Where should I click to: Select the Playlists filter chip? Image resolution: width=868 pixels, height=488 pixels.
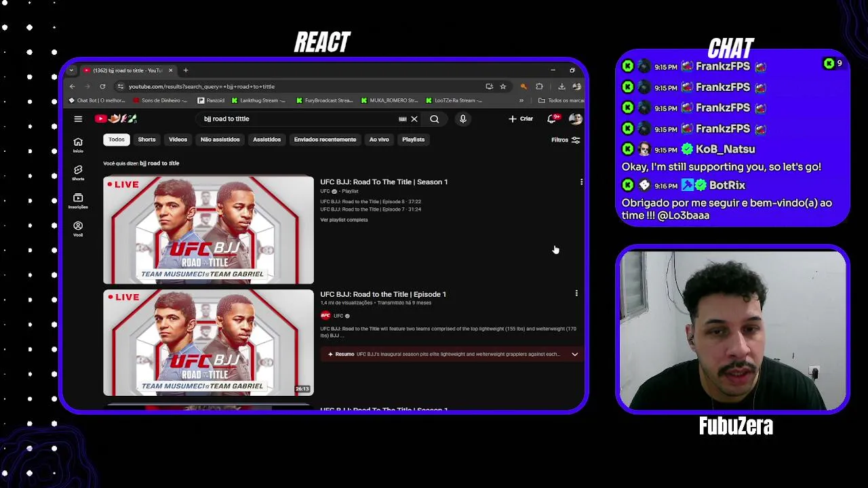(x=413, y=140)
